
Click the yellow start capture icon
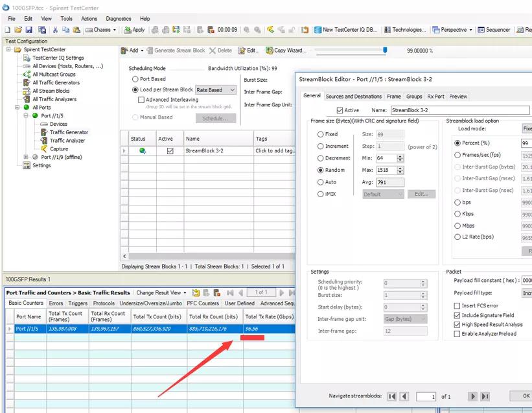coord(270,30)
